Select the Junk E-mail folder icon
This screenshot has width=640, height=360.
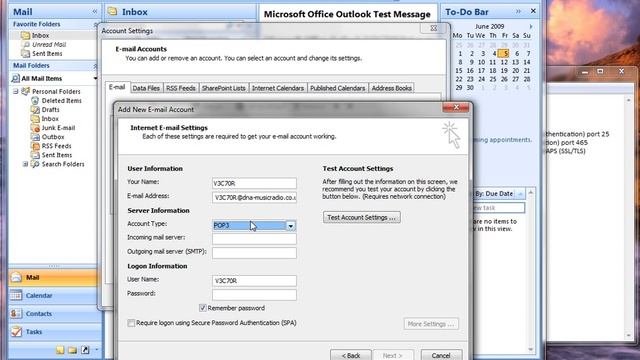pos(35,128)
